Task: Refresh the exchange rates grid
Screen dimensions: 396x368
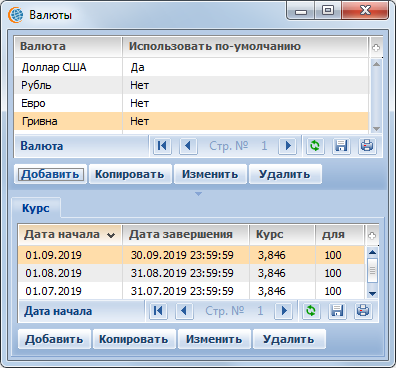Action: point(311,311)
